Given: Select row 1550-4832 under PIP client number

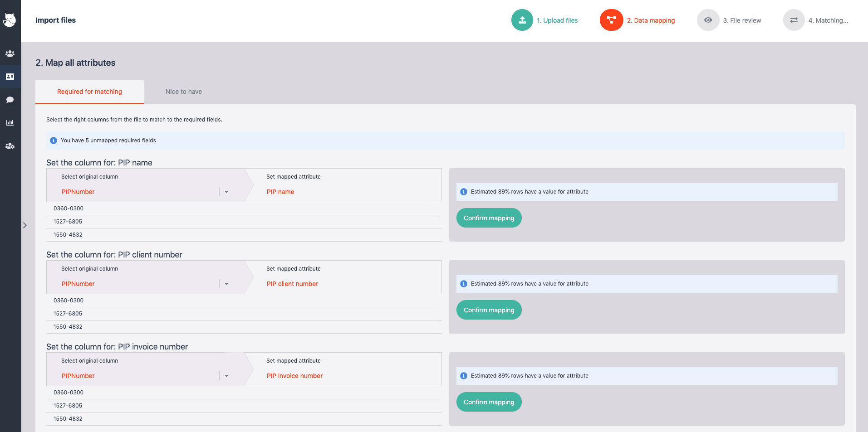Looking at the screenshot, I should pos(244,327).
